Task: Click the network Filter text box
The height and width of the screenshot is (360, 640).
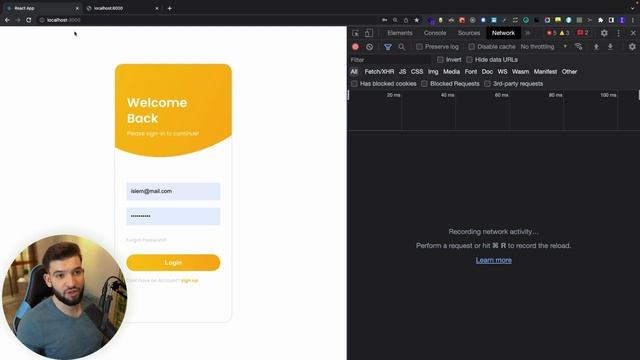Action: 390,60
